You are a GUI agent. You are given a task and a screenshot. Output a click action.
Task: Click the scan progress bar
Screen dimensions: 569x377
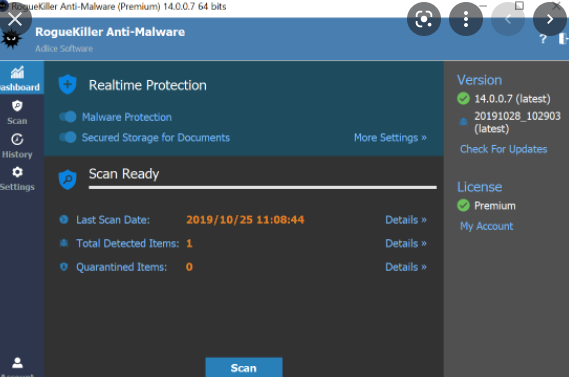(x=262, y=188)
